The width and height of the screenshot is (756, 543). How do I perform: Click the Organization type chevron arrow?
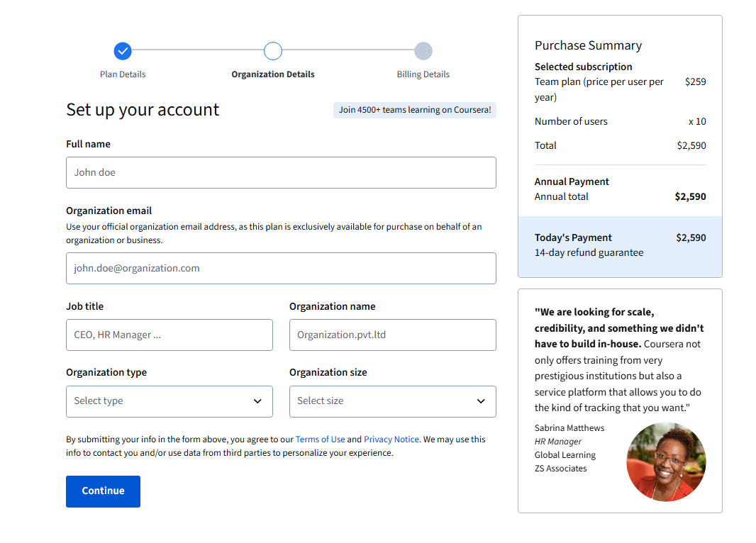[257, 401]
